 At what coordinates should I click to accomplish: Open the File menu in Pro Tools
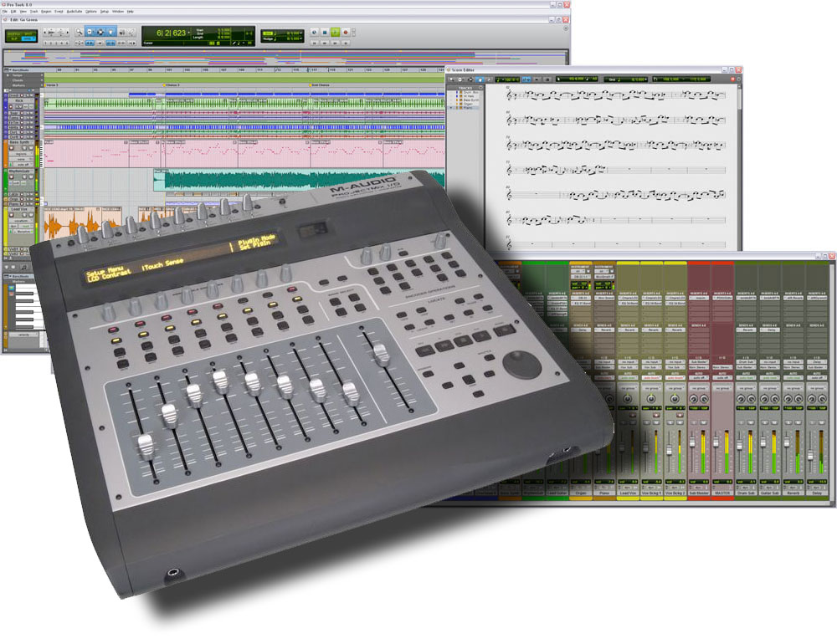pyautogui.click(x=5, y=11)
